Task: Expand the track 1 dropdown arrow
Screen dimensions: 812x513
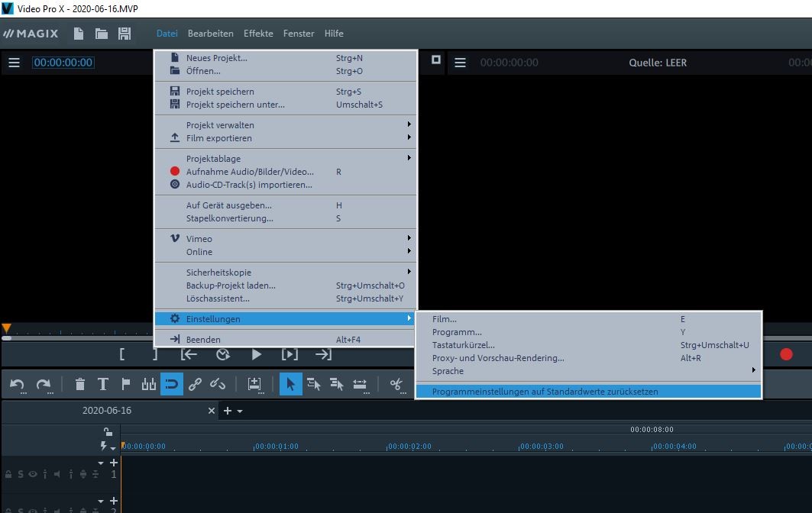Action: click(x=101, y=463)
